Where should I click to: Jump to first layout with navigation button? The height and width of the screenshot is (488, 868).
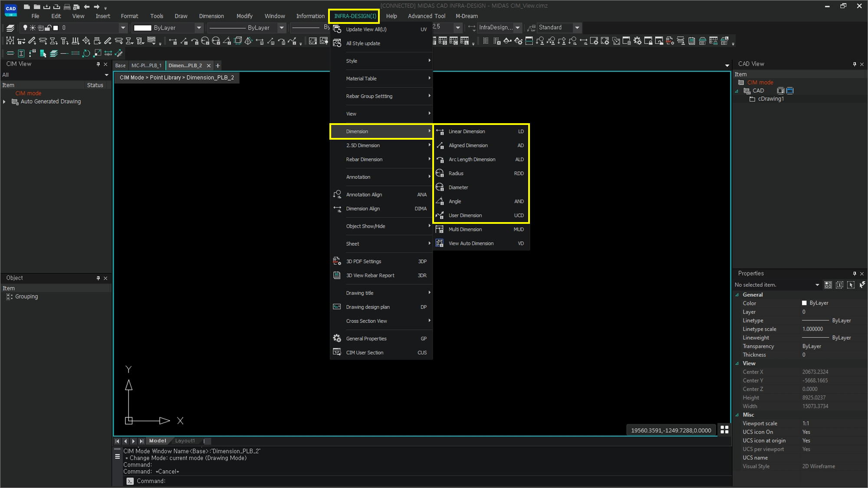pos(117,441)
